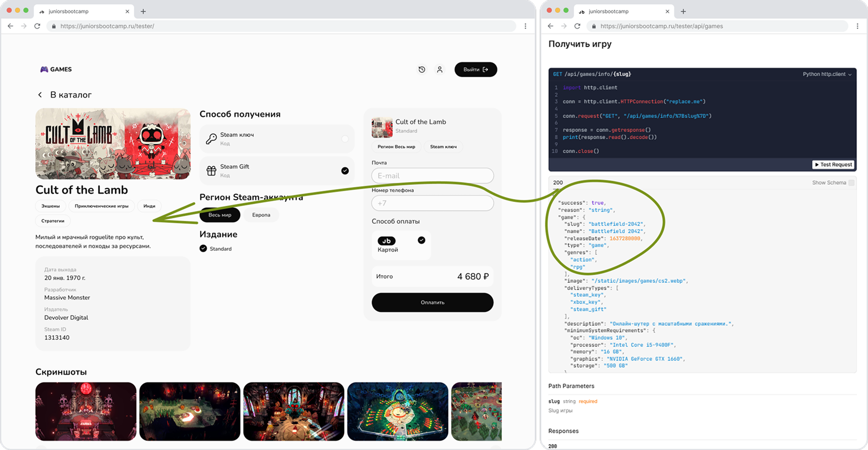This screenshot has width=868, height=450.
Task: Select Весь мир region
Action: [x=220, y=215]
